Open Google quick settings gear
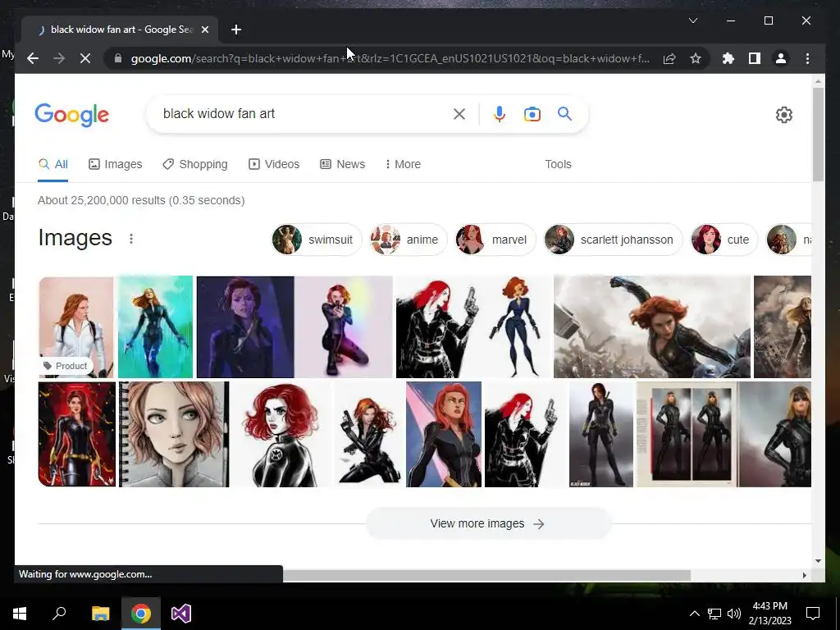840x630 pixels. (783, 115)
